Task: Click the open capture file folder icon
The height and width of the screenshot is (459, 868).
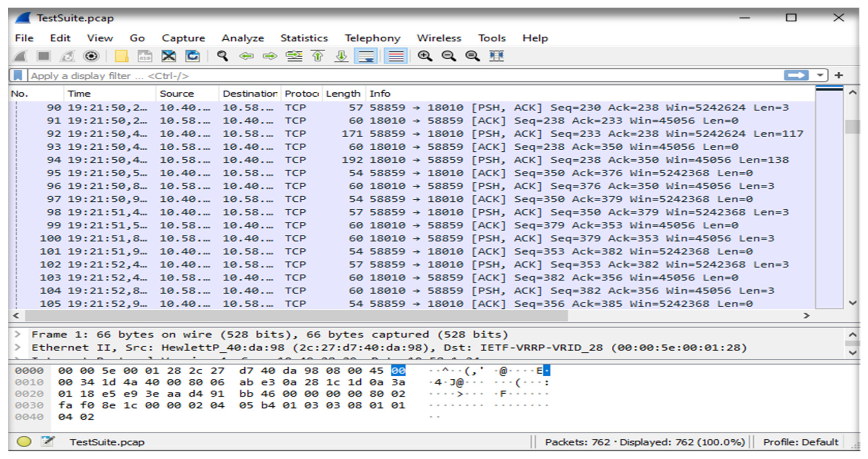Action: click(121, 56)
